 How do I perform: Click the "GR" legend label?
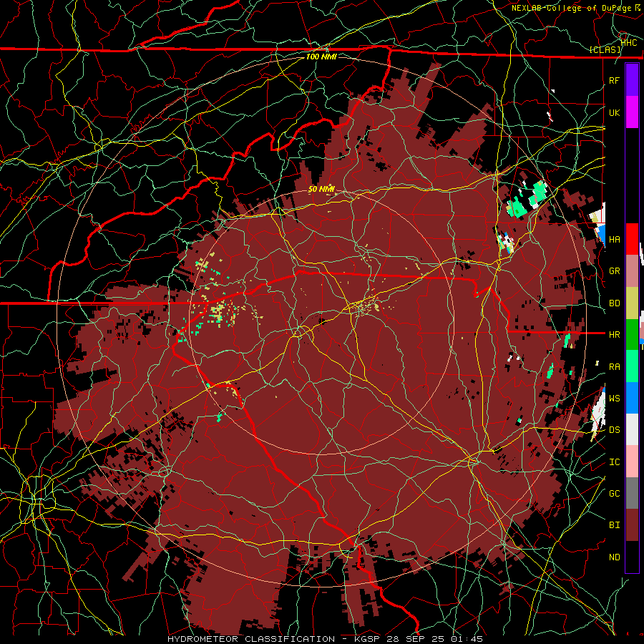pos(614,271)
